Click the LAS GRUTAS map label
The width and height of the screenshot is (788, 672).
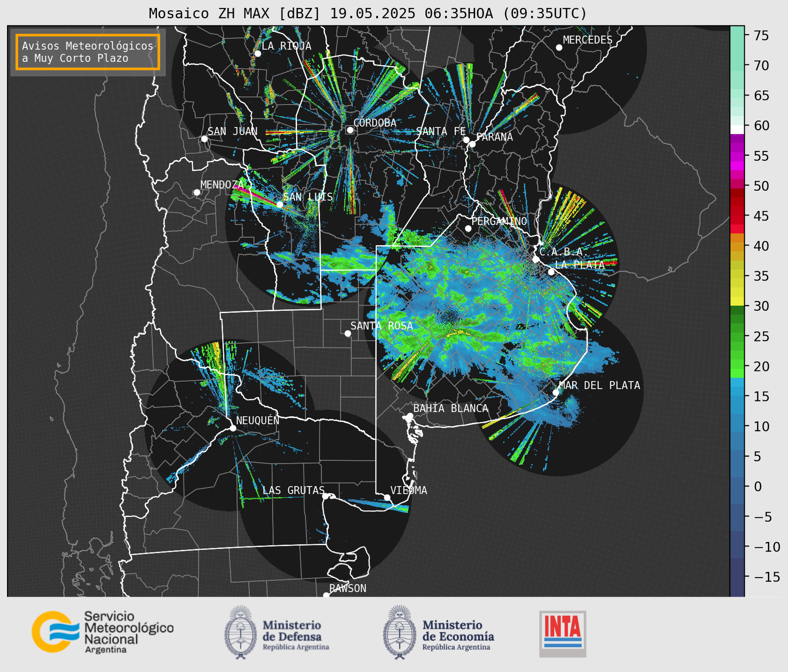[293, 490]
